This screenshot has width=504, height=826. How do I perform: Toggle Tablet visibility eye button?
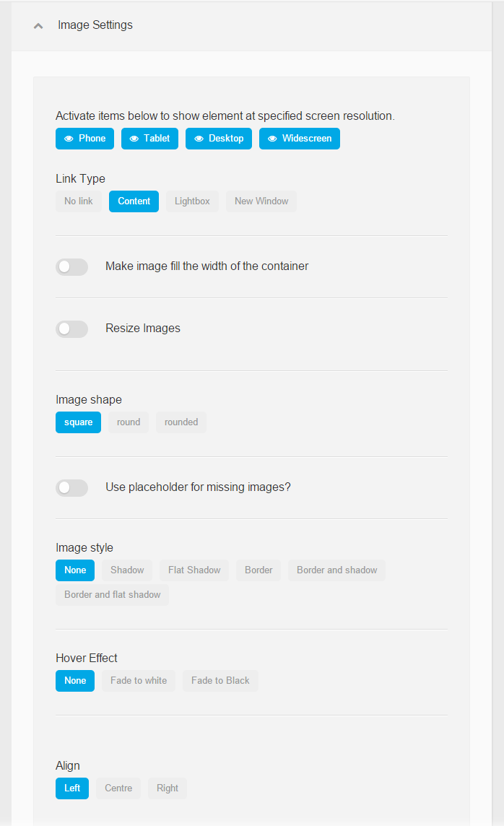click(149, 139)
